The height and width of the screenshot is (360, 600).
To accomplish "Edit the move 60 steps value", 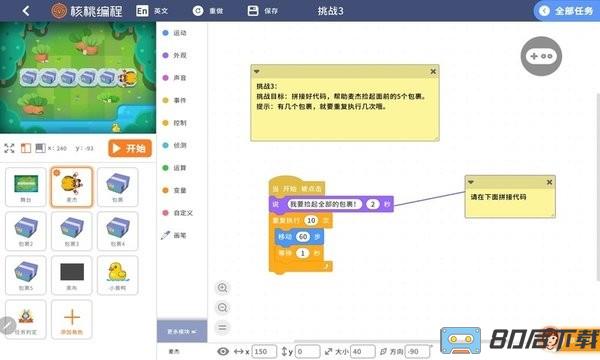I will [x=303, y=237].
